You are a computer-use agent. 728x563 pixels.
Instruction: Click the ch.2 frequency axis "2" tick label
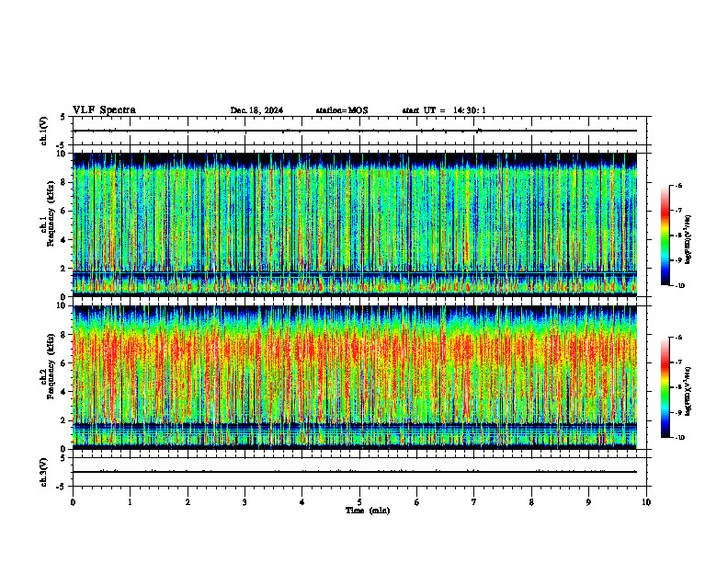click(64, 420)
